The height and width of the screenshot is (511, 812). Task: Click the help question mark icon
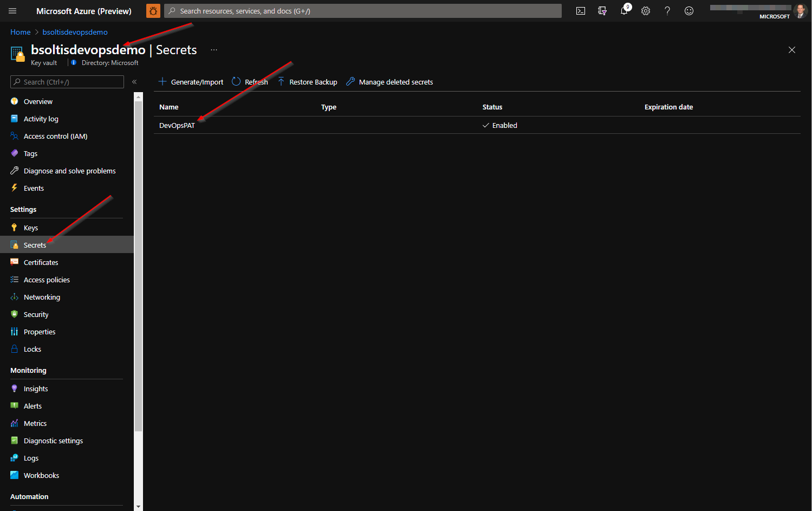pyautogui.click(x=667, y=11)
